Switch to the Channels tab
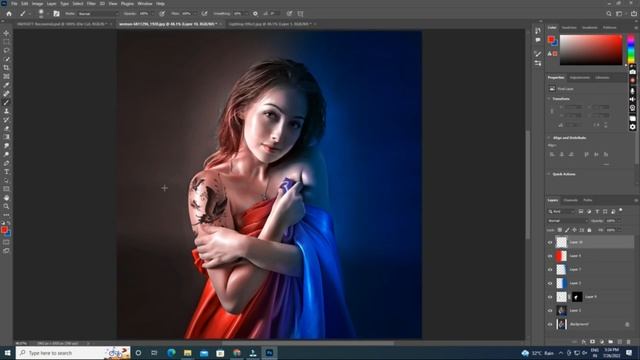 point(571,200)
